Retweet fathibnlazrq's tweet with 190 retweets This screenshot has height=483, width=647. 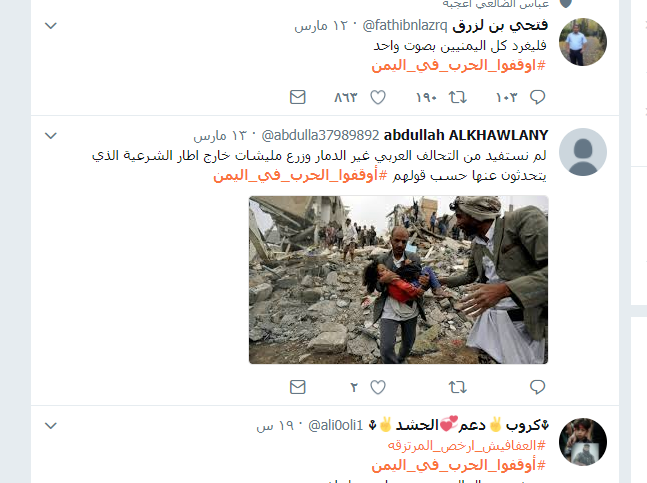(x=458, y=97)
